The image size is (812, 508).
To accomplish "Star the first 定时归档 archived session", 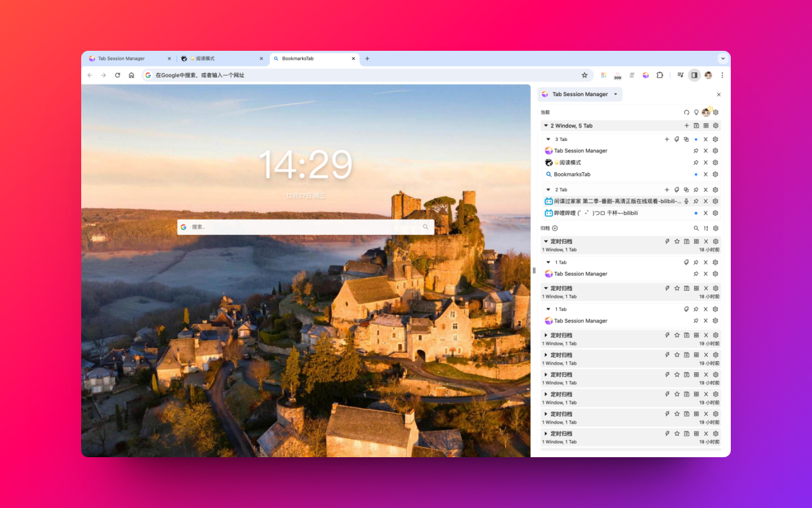I will click(677, 241).
